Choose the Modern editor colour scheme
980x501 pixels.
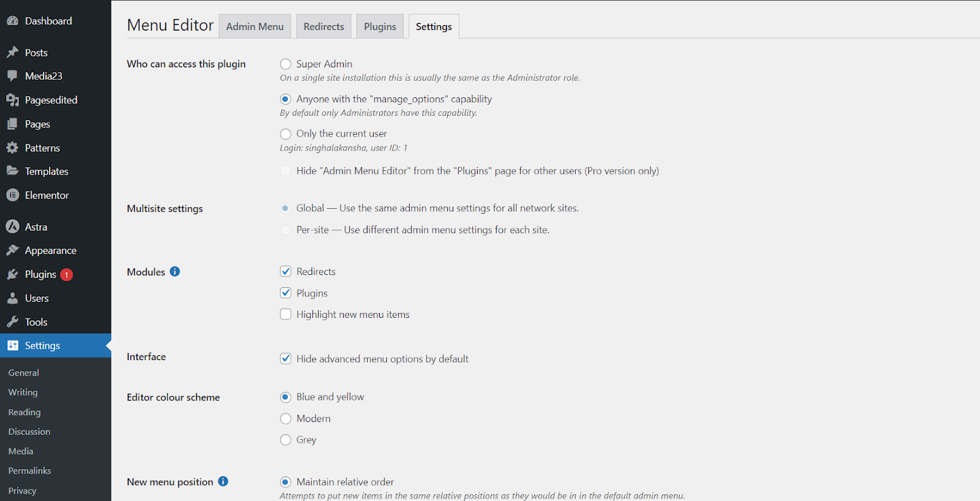(x=285, y=418)
